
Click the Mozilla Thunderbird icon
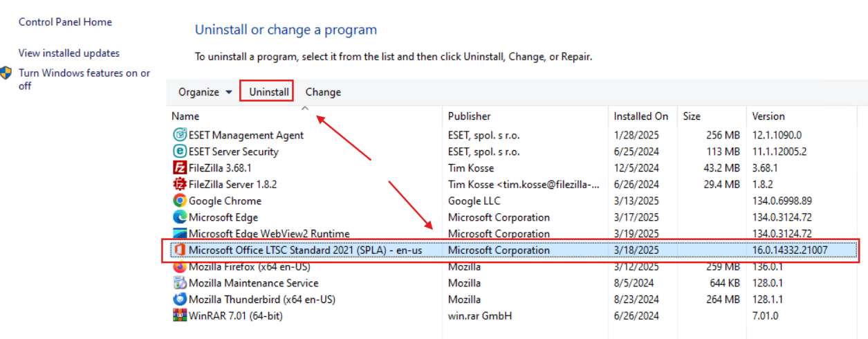coord(179,300)
